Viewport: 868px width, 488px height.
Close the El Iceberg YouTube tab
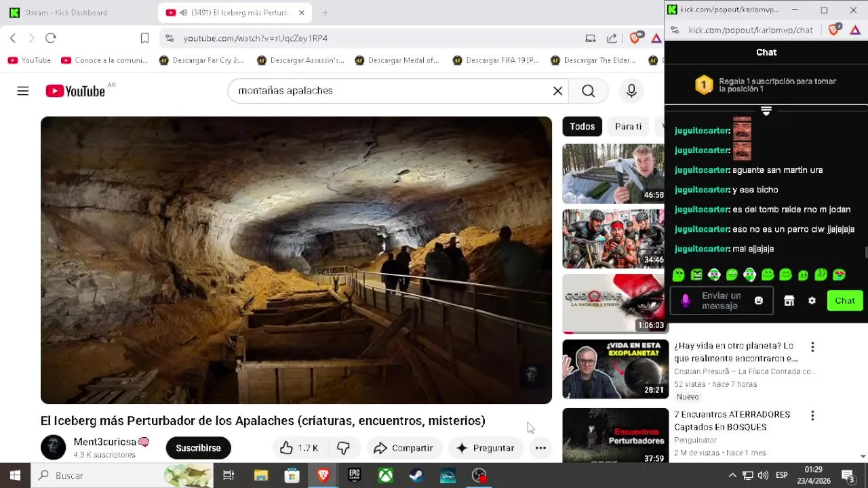302,12
